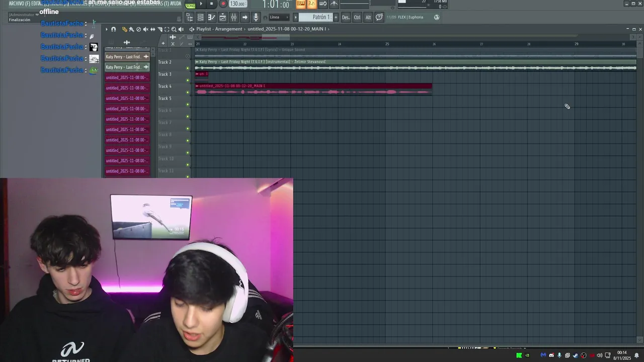This screenshot has width=644, height=362.
Task: Click the help question-mark icon
Action: (x=379, y=17)
